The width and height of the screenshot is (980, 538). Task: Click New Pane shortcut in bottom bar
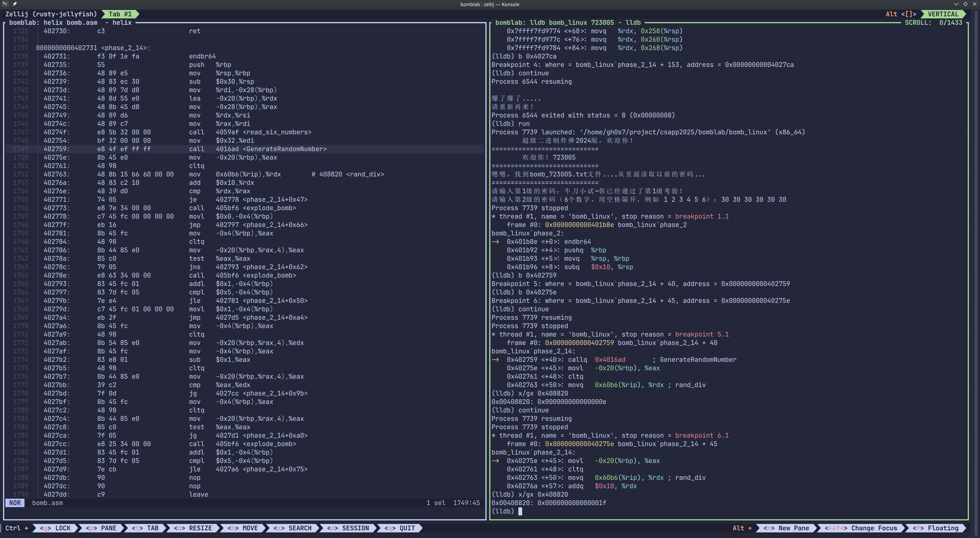[x=786, y=528]
